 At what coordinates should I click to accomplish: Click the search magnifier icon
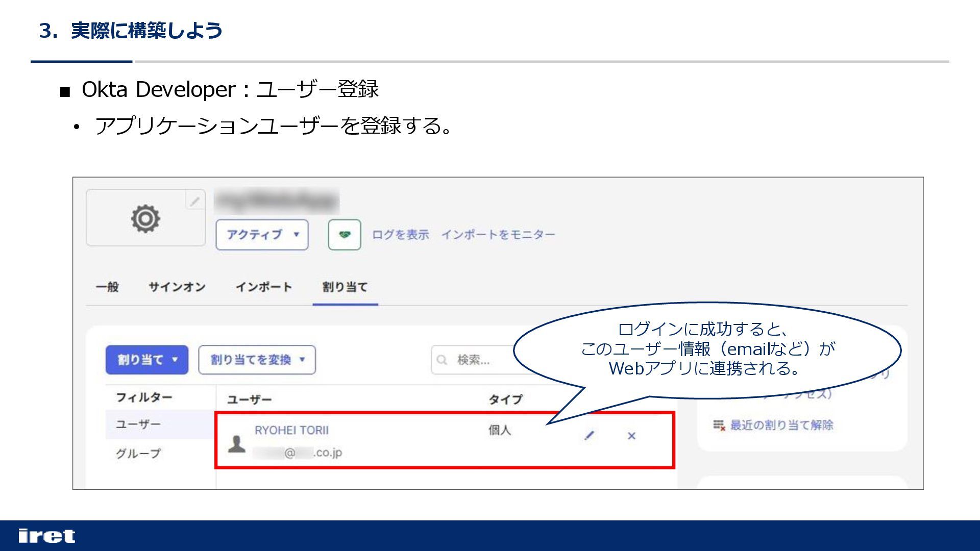click(442, 360)
